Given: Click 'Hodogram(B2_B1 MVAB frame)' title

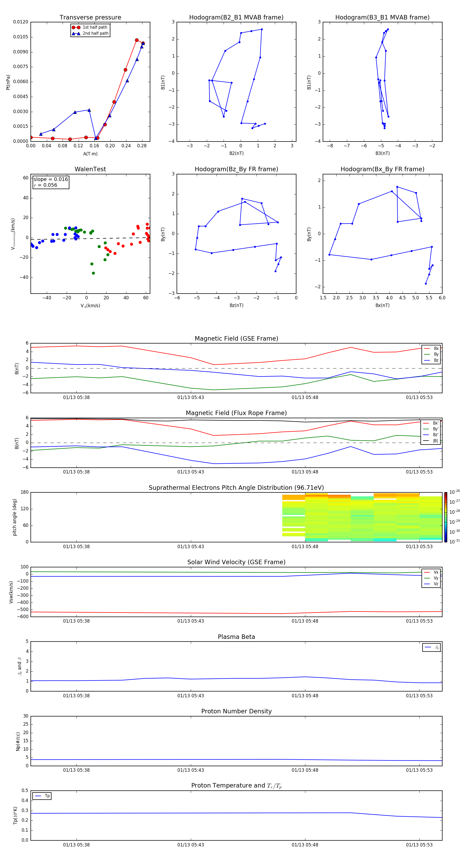Looking at the screenshot, I should (x=236, y=18).
